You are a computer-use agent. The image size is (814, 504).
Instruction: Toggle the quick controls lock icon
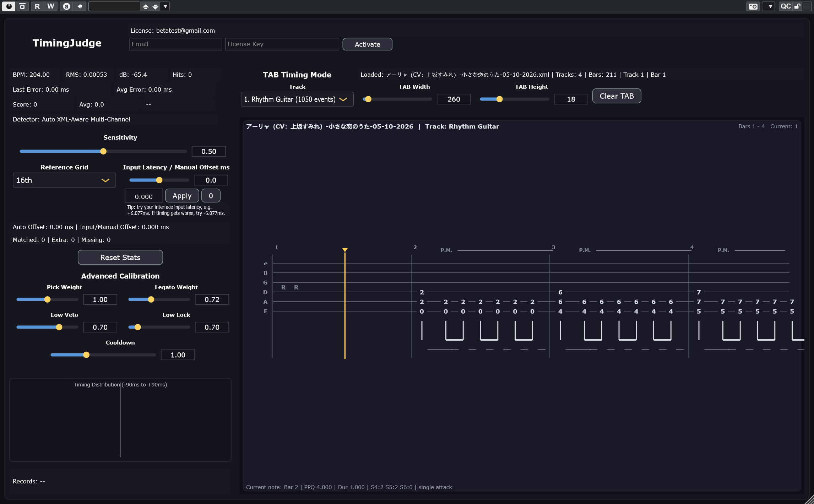tap(798, 6)
